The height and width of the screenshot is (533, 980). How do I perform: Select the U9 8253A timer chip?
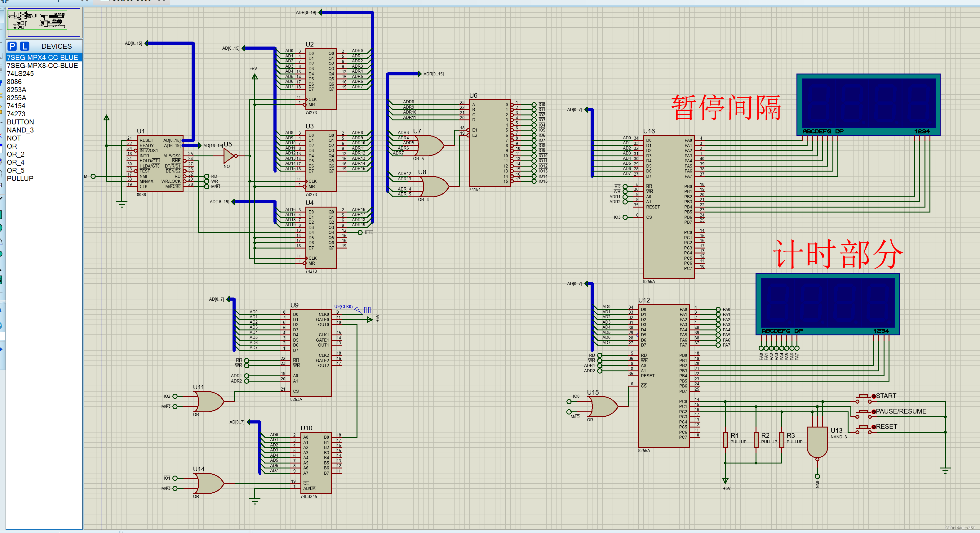coord(311,353)
